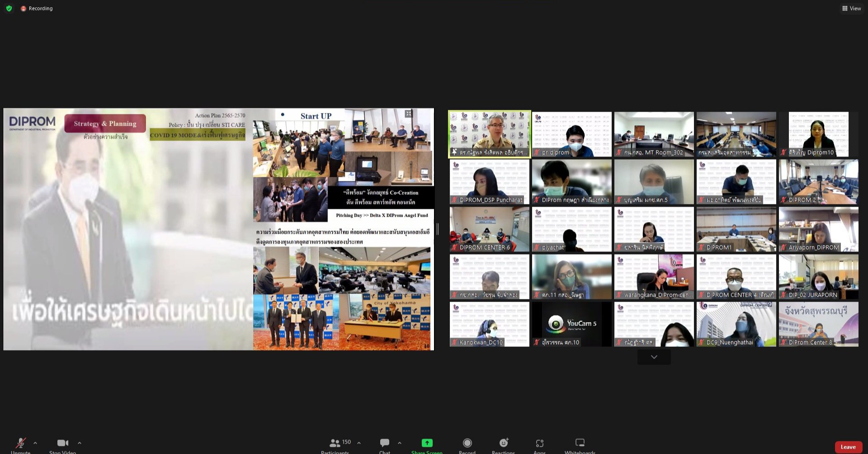Expand the Participants options arrow

click(x=359, y=443)
